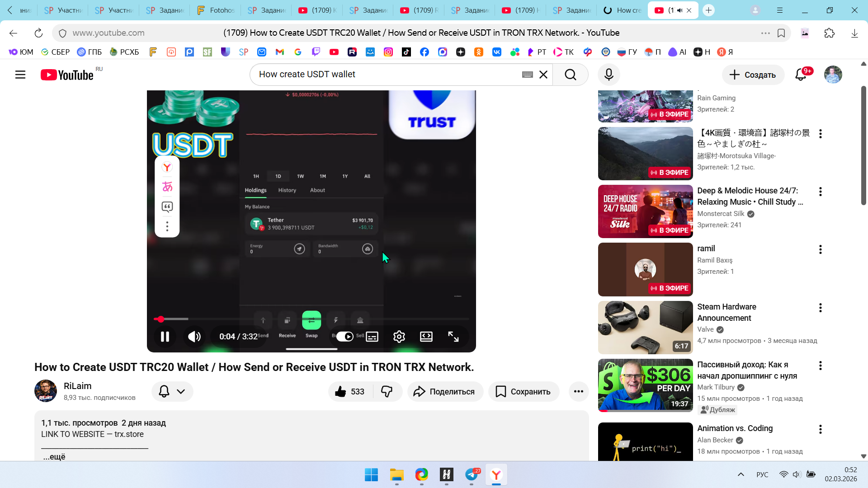Enter fullscreen mode in video player
Image resolution: width=868 pixels, height=488 pixels.
[453, 337]
